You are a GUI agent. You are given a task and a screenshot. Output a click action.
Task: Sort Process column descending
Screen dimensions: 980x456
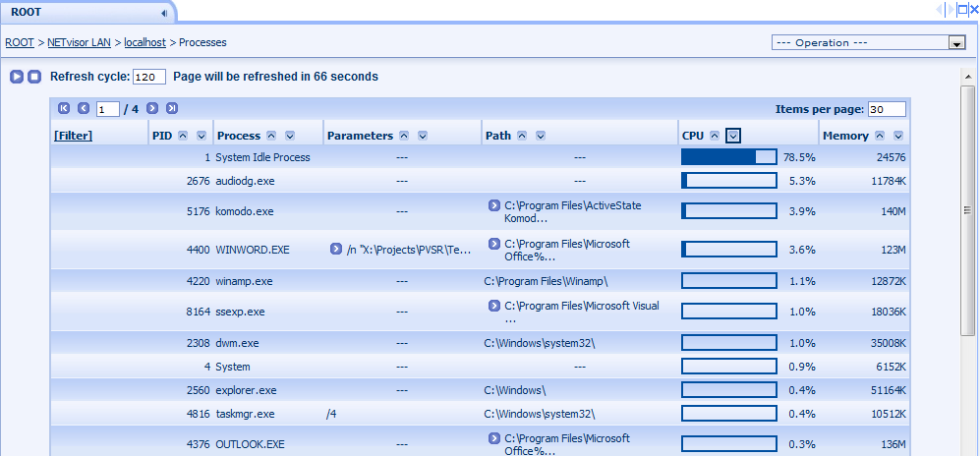(x=290, y=136)
